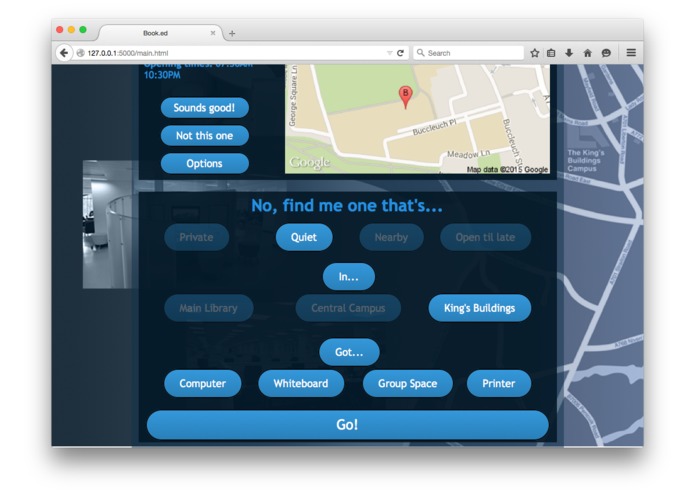Click the 10:30PM closing time text
The image size is (695, 494).
[x=162, y=75]
